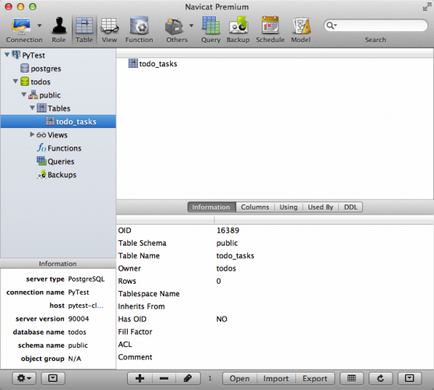Open the gear settings menu
The height and width of the screenshot is (390, 434).
point(24,378)
